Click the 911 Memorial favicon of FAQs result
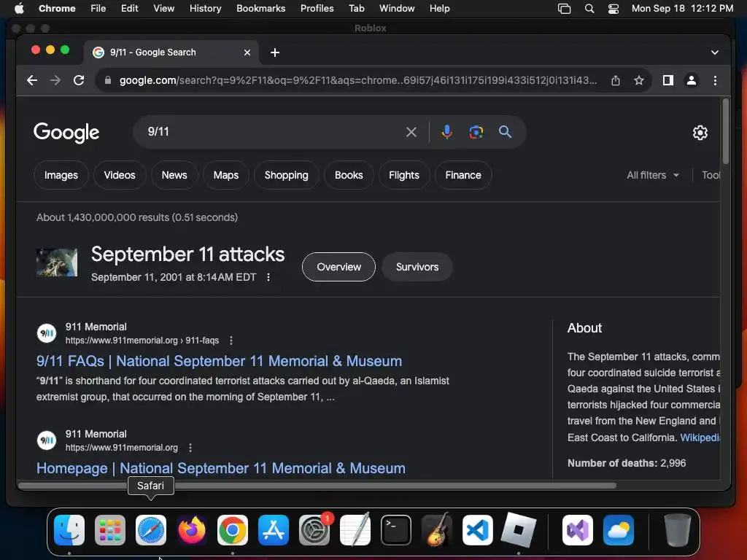The image size is (747, 560). tap(47, 333)
